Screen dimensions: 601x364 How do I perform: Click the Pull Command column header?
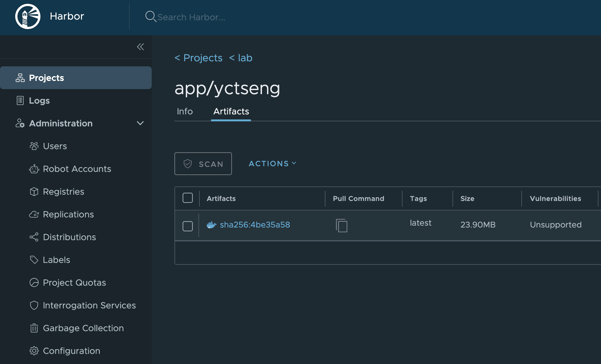[x=359, y=198]
